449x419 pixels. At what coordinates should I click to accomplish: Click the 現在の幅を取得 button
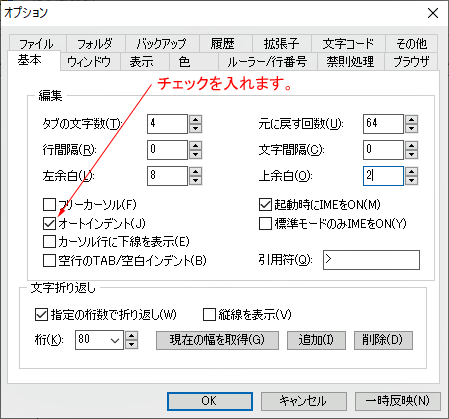pos(217,340)
